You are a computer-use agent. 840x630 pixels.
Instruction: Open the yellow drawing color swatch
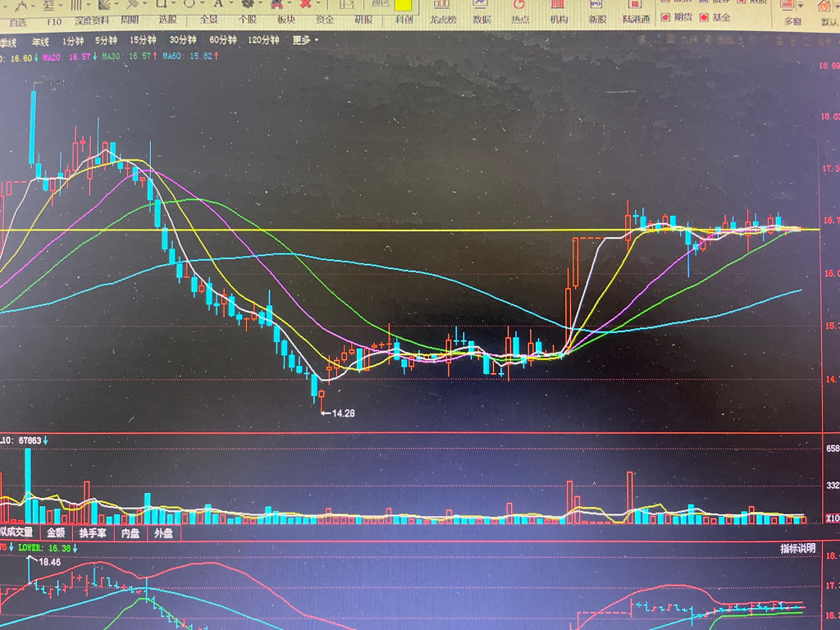click(x=403, y=6)
